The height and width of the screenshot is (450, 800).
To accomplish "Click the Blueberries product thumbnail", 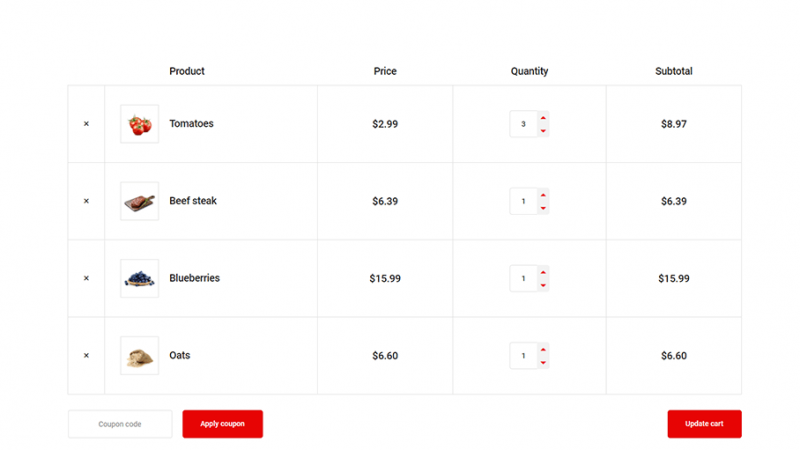I will tap(139, 278).
